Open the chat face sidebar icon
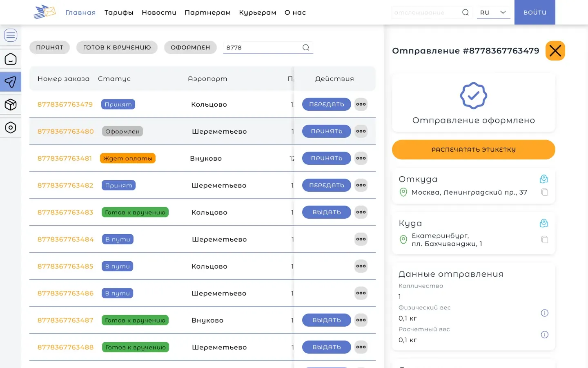The image size is (588, 368). (11, 59)
